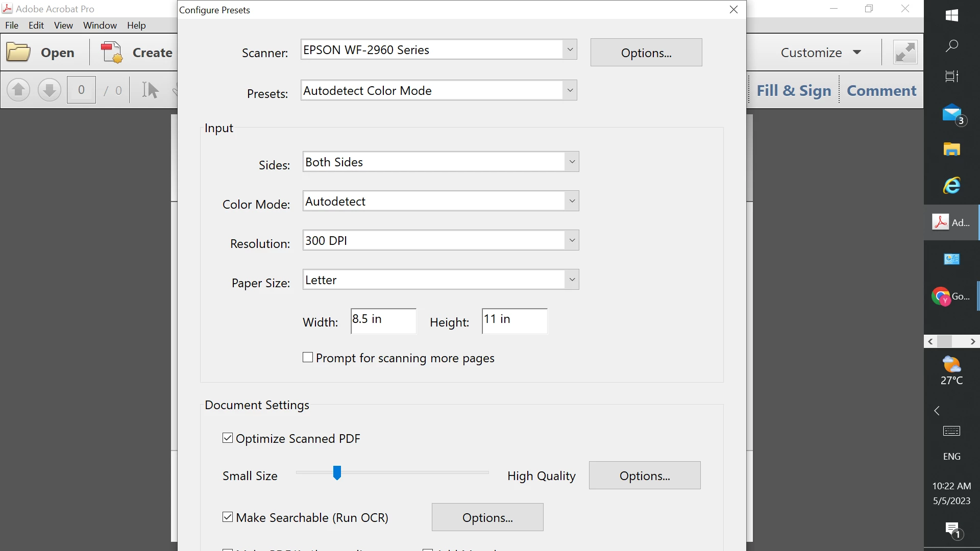Expand the Presets combo box
This screenshot has width=980, height=551.
click(x=570, y=91)
